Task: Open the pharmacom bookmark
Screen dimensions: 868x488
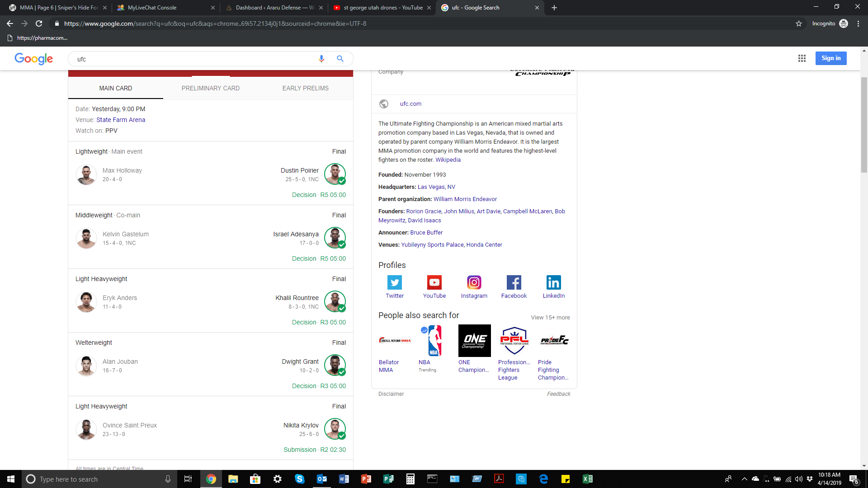Action: pyautogui.click(x=38, y=38)
